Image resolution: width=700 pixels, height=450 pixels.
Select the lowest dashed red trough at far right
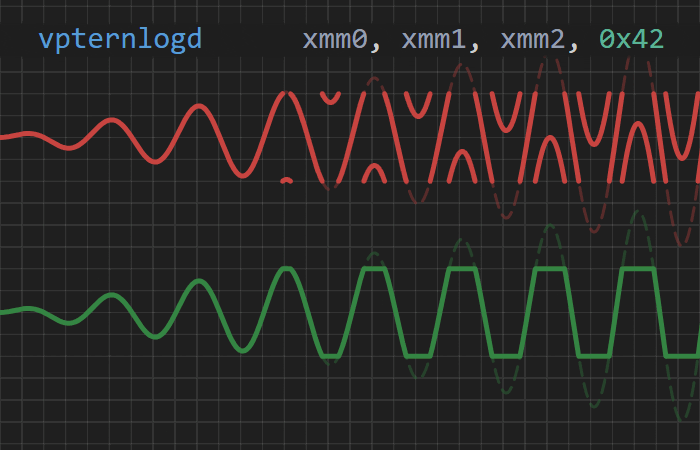(683, 244)
